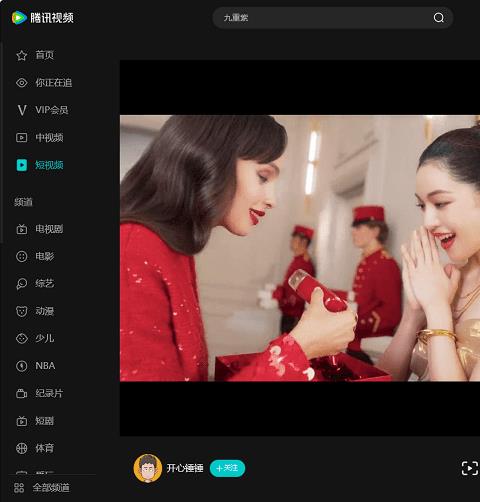Click the short video player frame
This screenshot has width=480, height=502.
pyautogui.click(x=300, y=248)
